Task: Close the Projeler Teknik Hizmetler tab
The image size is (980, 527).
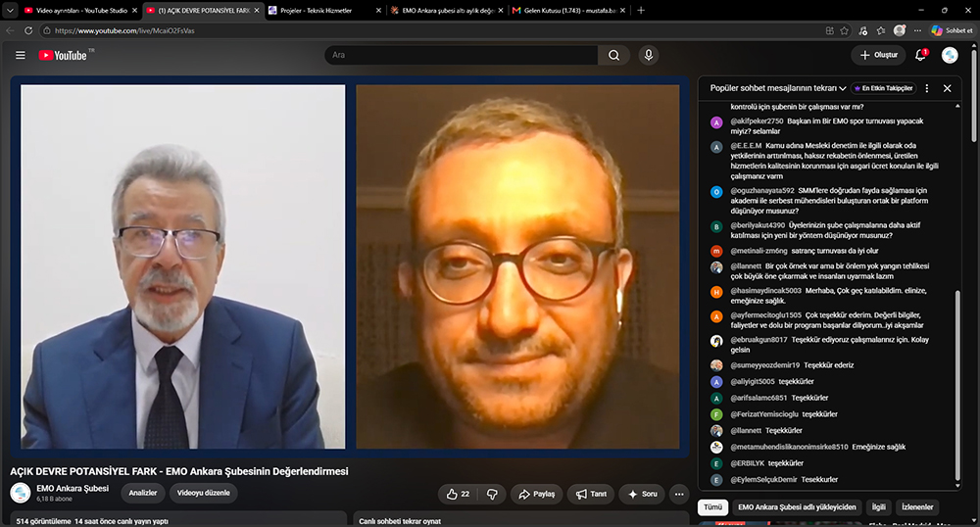Action: pos(378,11)
